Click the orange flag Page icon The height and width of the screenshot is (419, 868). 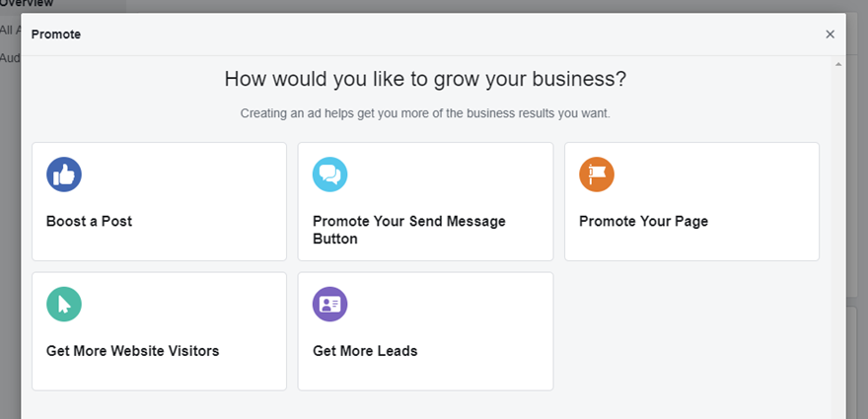click(x=597, y=175)
